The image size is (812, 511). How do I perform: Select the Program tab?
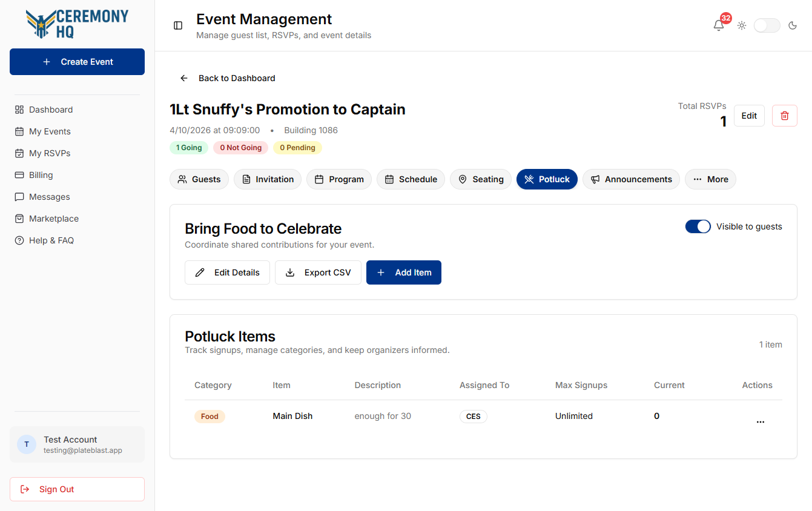[x=339, y=179]
